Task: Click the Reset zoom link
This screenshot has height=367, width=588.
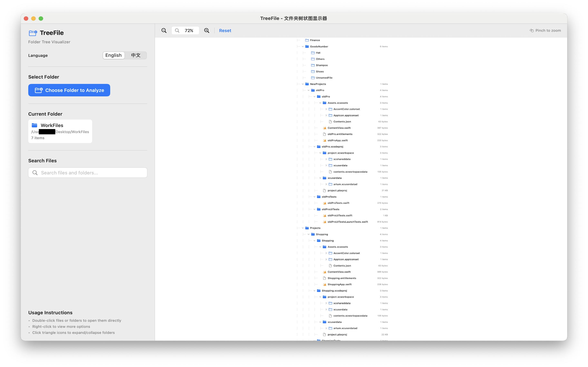Action: [225, 30]
